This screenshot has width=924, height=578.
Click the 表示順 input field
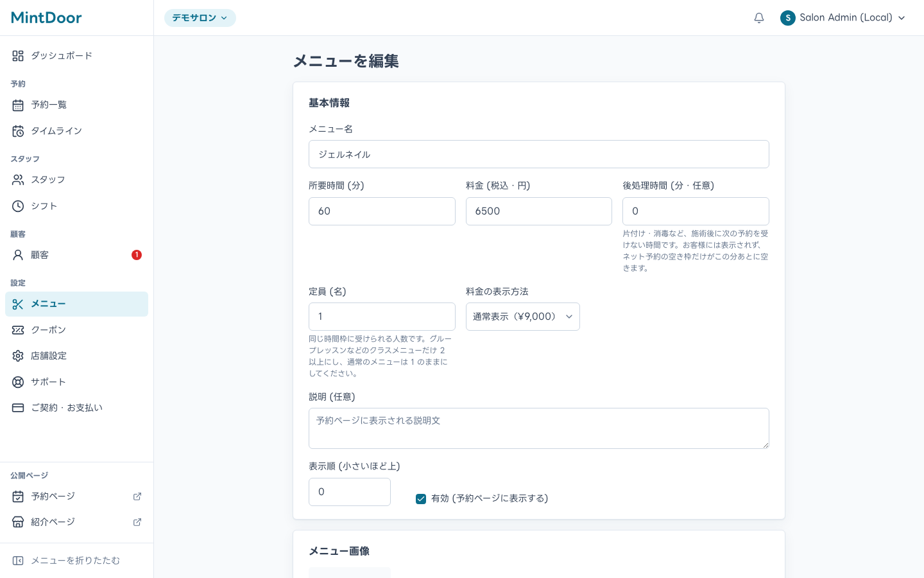tap(350, 492)
